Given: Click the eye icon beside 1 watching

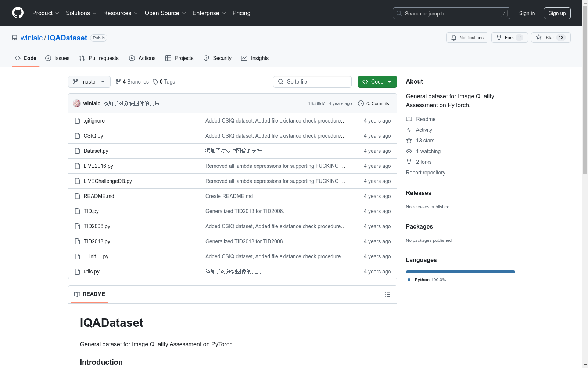Looking at the screenshot, I should point(409,151).
